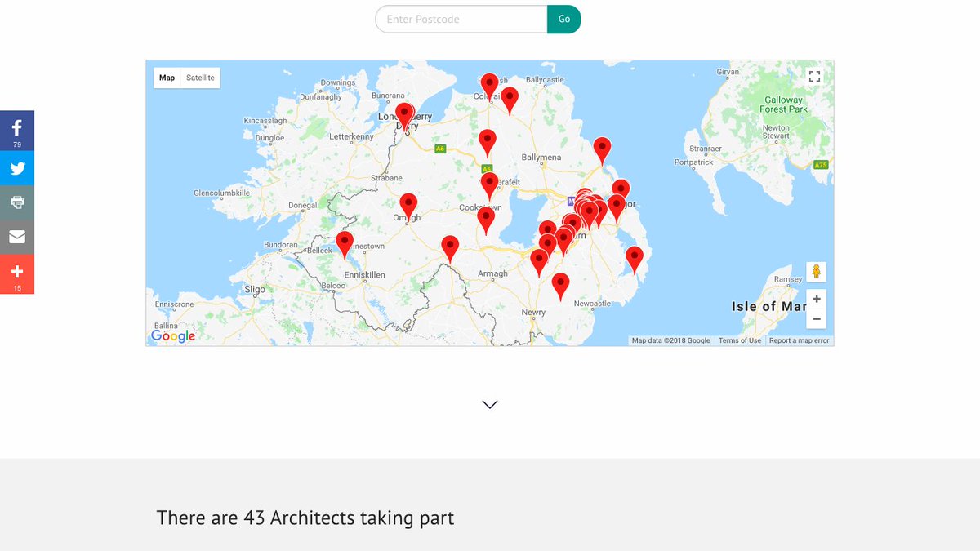Image resolution: width=980 pixels, height=551 pixels.
Task: Click the Enter Postcode field
Action: (461, 19)
